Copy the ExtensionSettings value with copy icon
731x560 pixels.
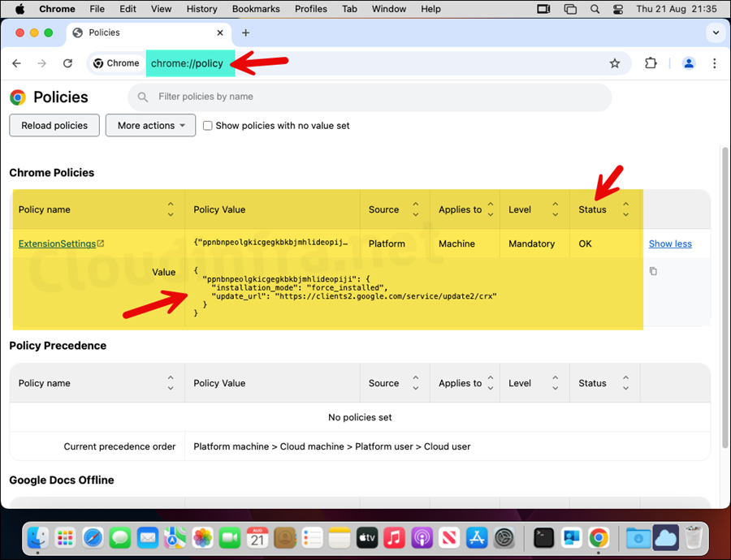653,271
